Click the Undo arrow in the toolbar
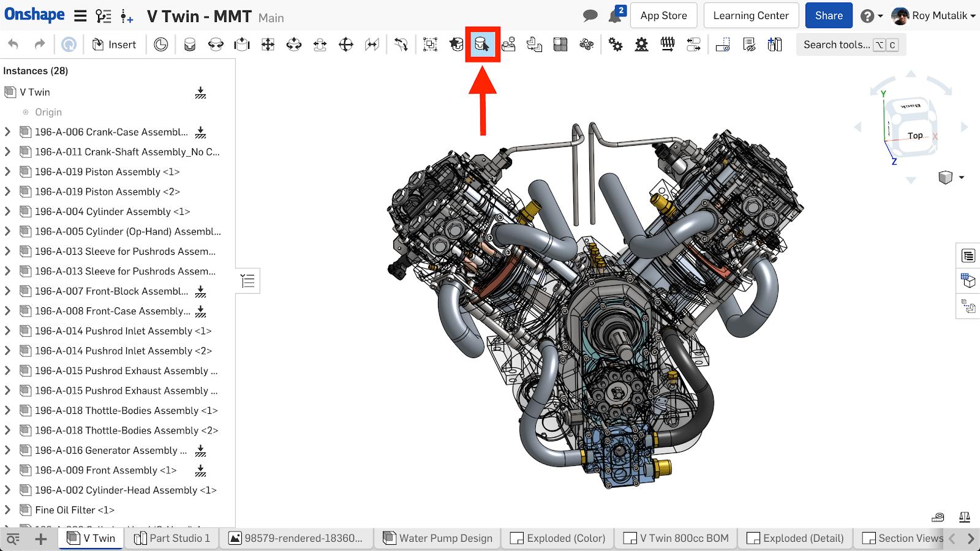 (x=13, y=45)
